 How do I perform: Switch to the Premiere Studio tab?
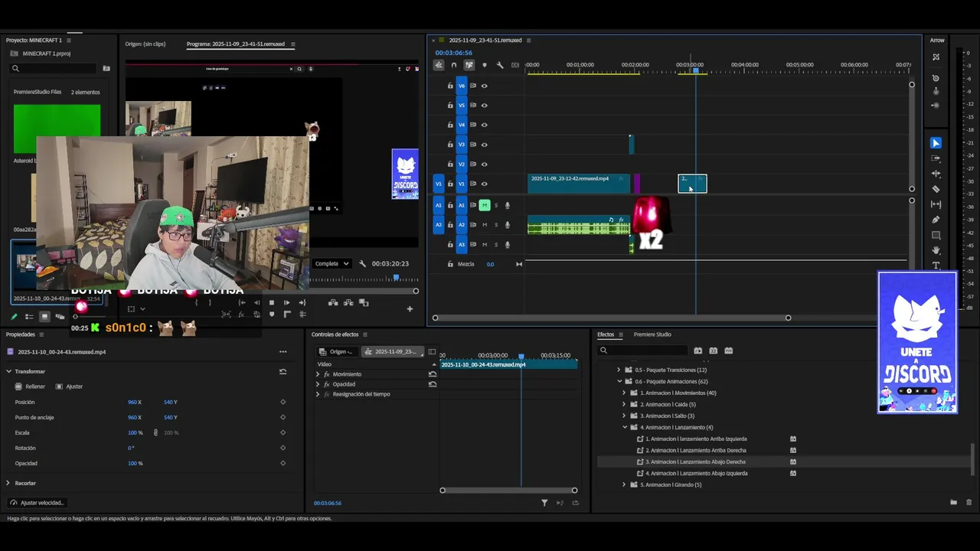coord(652,334)
